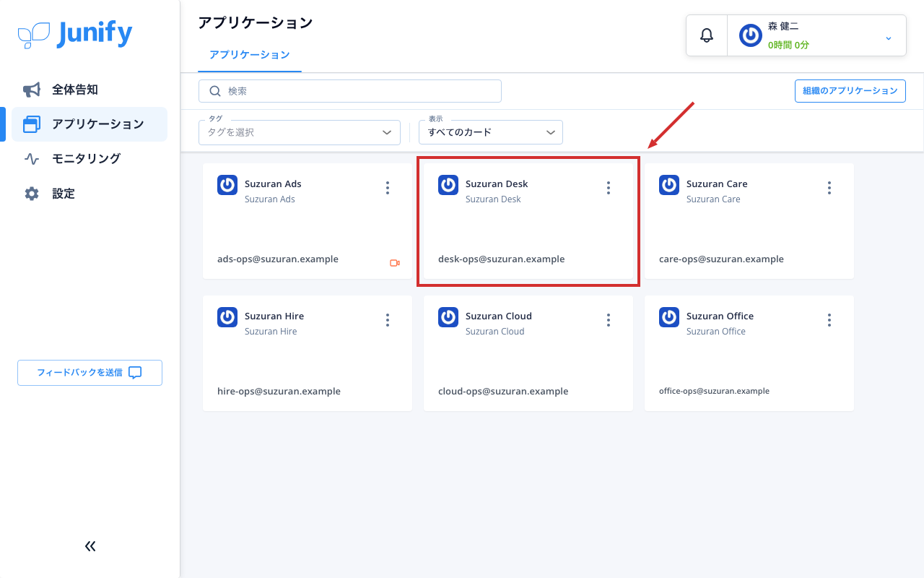Open the 表示 すべてのカード dropdown
Viewport: 924px width, 578px height.
point(491,132)
